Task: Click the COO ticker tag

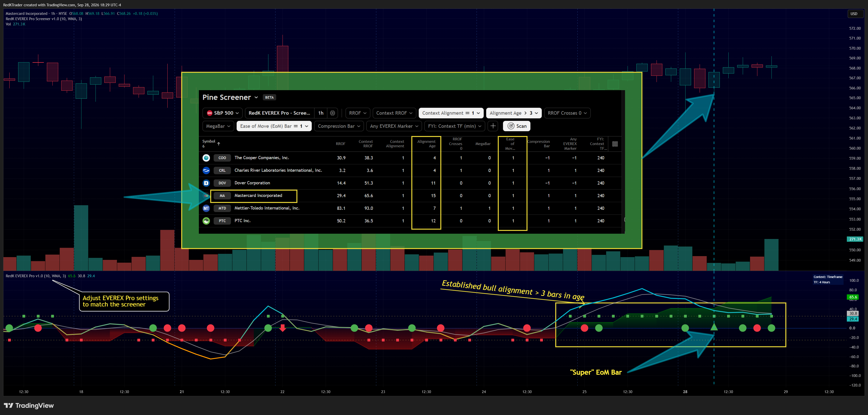Action: (222, 158)
